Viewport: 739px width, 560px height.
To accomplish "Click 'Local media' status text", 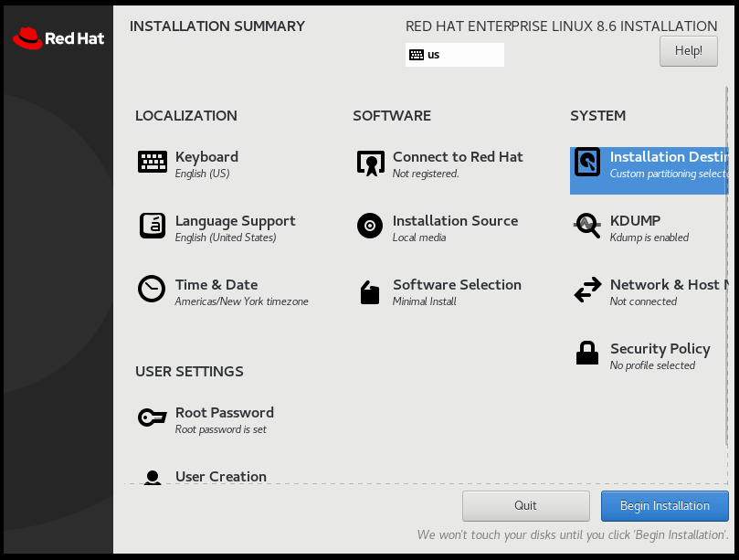I will pos(419,238).
